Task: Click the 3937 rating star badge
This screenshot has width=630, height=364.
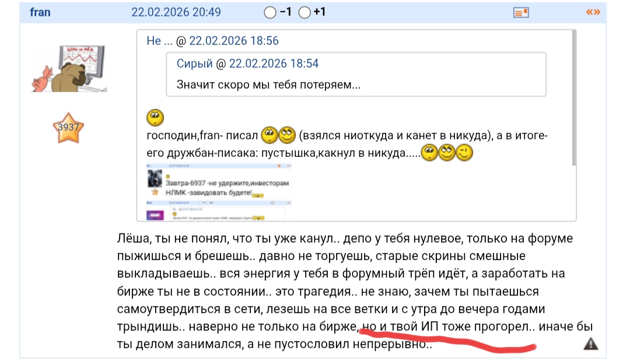Action: pyautogui.click(x=68, y=128)
